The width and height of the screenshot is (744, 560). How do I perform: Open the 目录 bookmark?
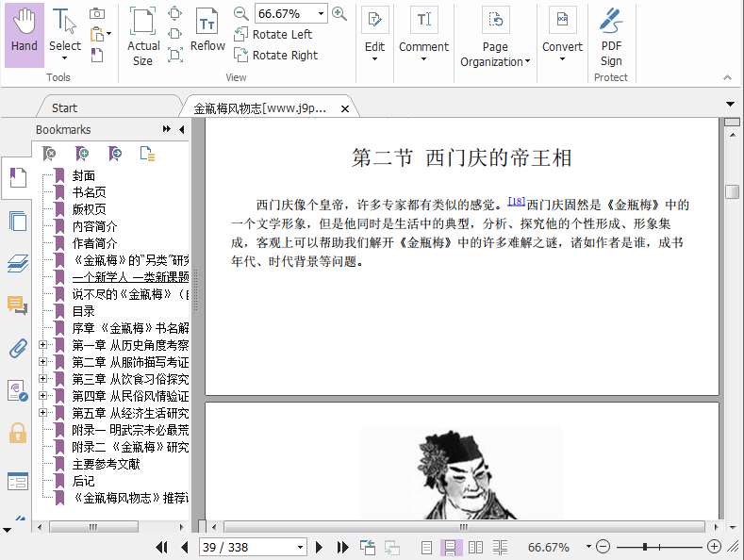point(84,311)
